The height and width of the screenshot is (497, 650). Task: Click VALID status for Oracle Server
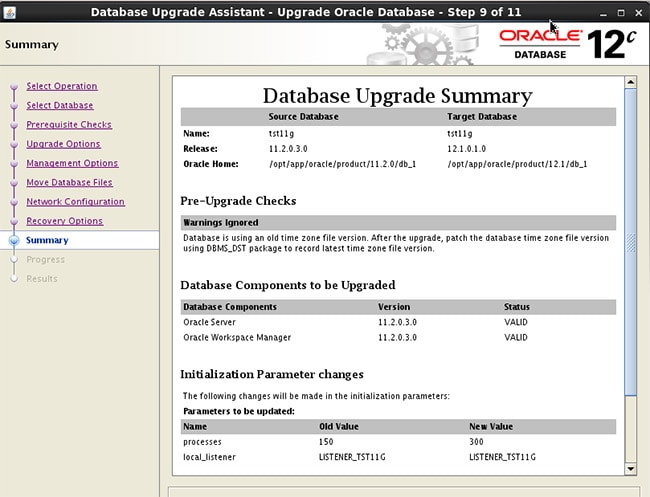click(x=516, y=322)
